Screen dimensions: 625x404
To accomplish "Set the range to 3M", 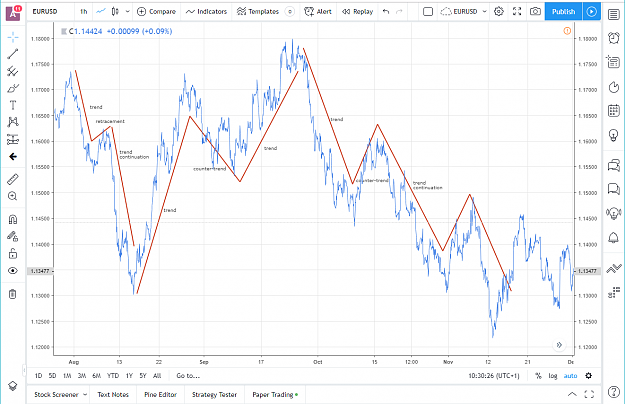I will pyautogui.click(x=82, y=376).
